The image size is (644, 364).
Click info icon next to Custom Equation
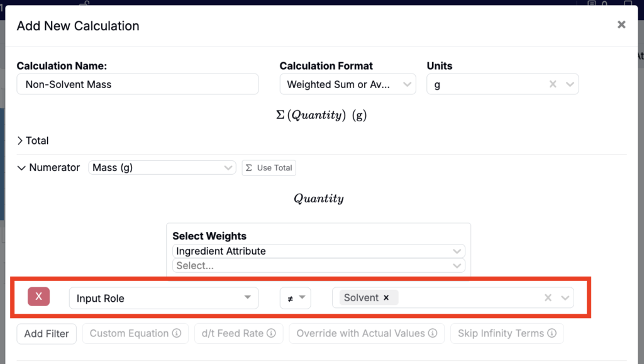(177, 333)
